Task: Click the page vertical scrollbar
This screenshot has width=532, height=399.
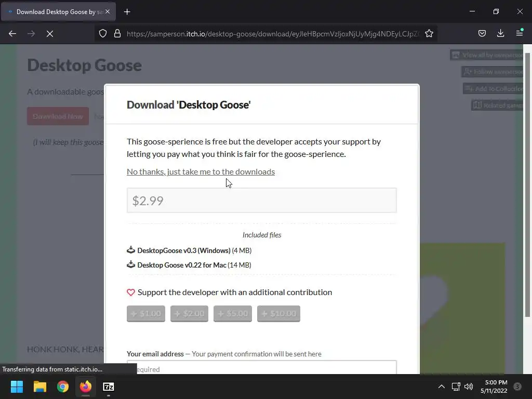Action: pos(528,185)
